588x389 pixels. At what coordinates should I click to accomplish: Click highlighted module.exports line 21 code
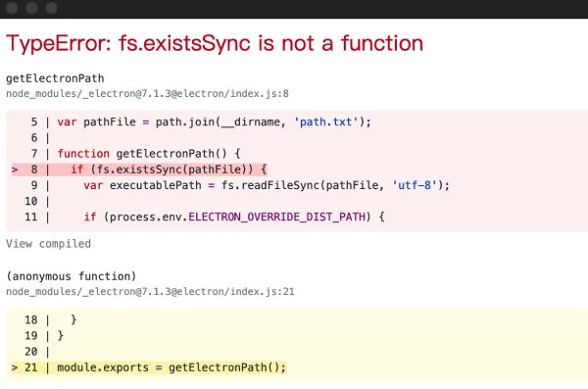tap(171, 367)
